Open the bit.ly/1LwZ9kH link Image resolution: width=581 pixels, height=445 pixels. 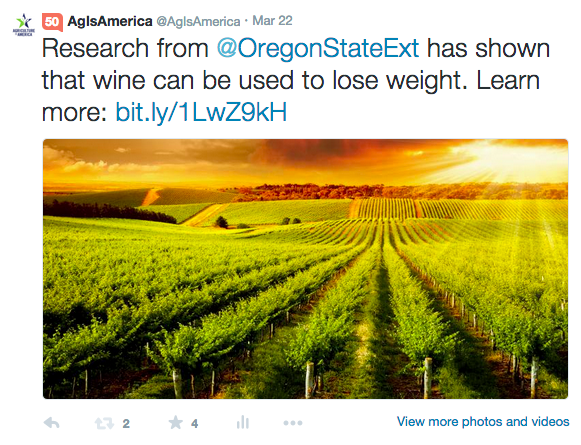(x=201, y=112)
